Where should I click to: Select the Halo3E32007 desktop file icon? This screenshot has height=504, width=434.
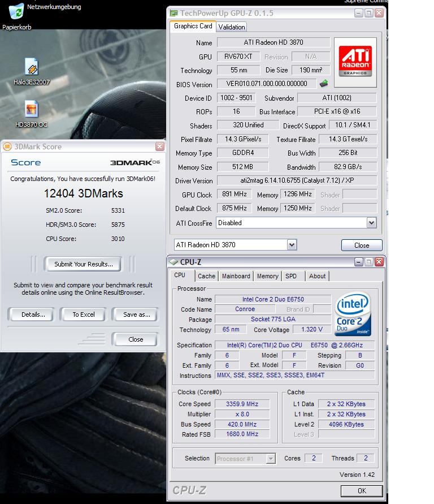coord(32,67)
